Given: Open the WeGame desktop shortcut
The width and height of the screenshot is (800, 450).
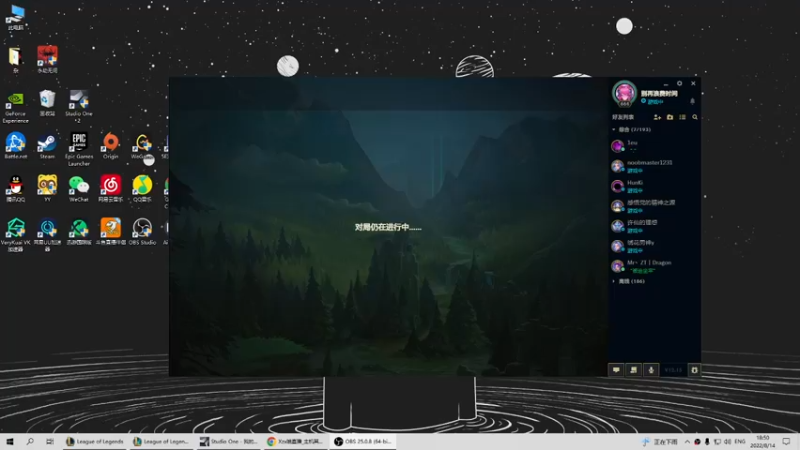Looking at the screenshot, I should pos(142,145).
